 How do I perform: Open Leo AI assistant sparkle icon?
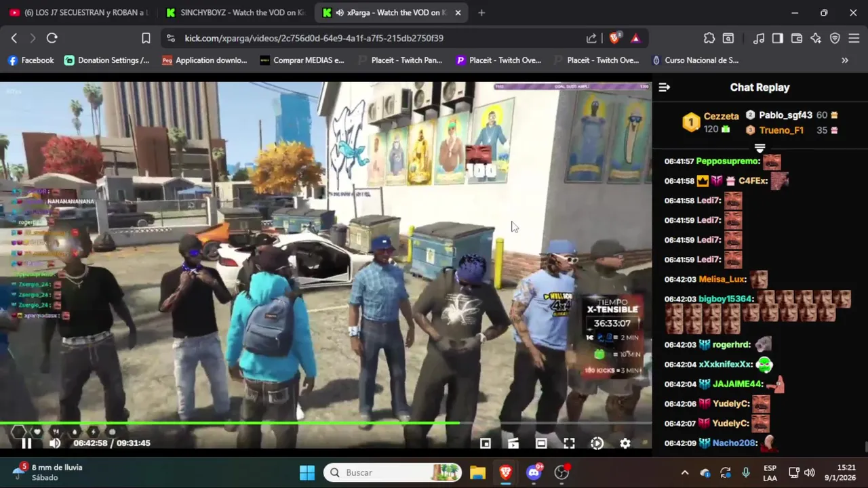816,39
